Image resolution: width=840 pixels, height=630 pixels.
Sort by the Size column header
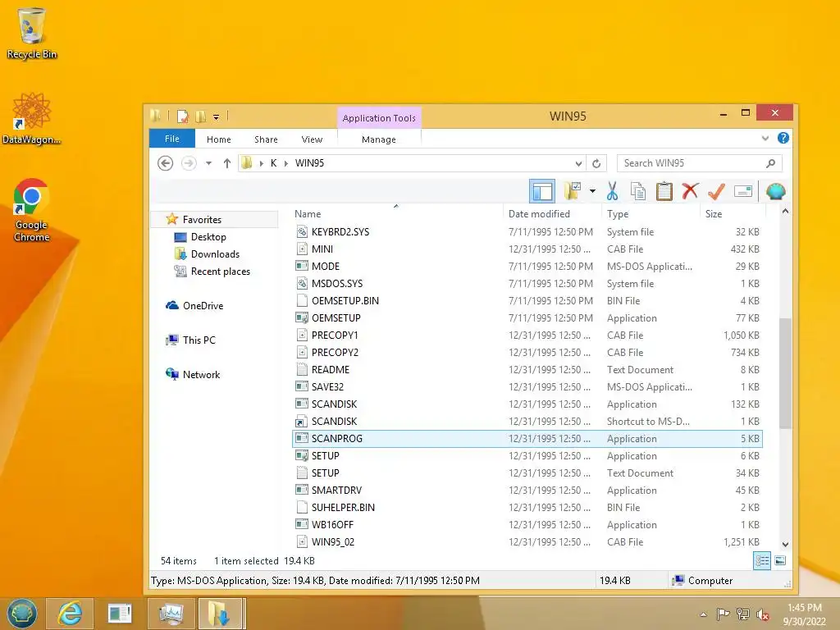point(714,214)
